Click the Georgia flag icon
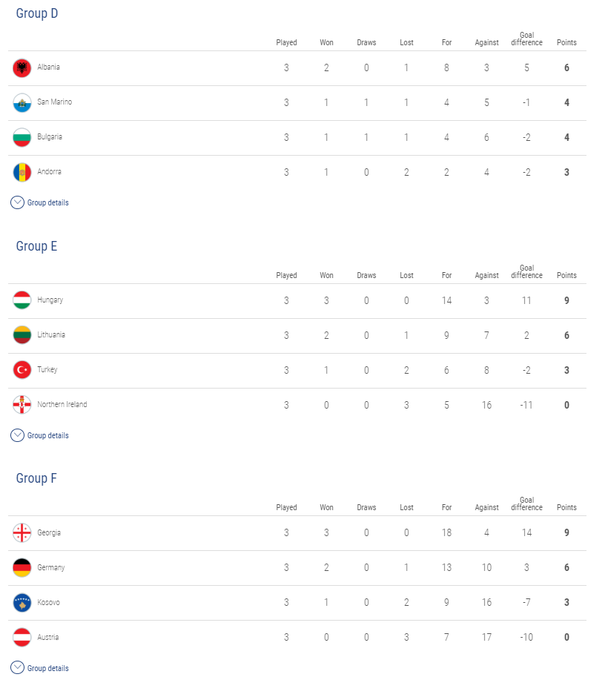Image resolution: width=605 pixels, height=700 pixels. (22, 532)
